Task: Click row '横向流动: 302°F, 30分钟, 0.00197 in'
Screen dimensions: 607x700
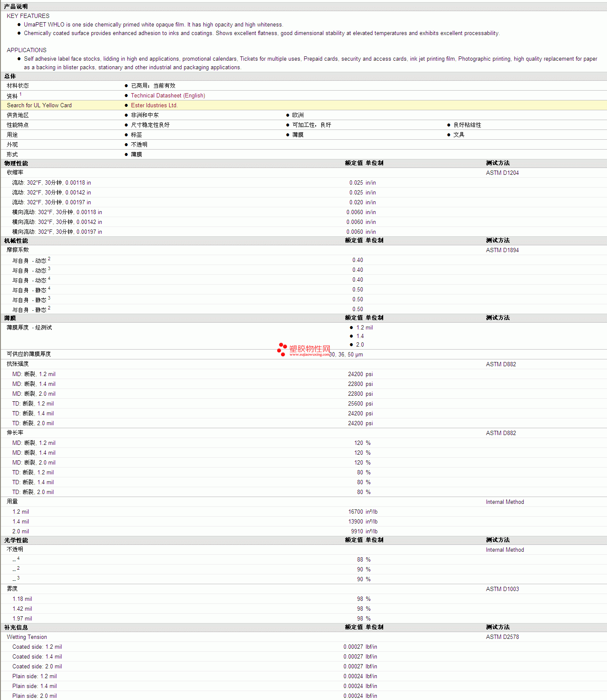Action: (303, 232)
